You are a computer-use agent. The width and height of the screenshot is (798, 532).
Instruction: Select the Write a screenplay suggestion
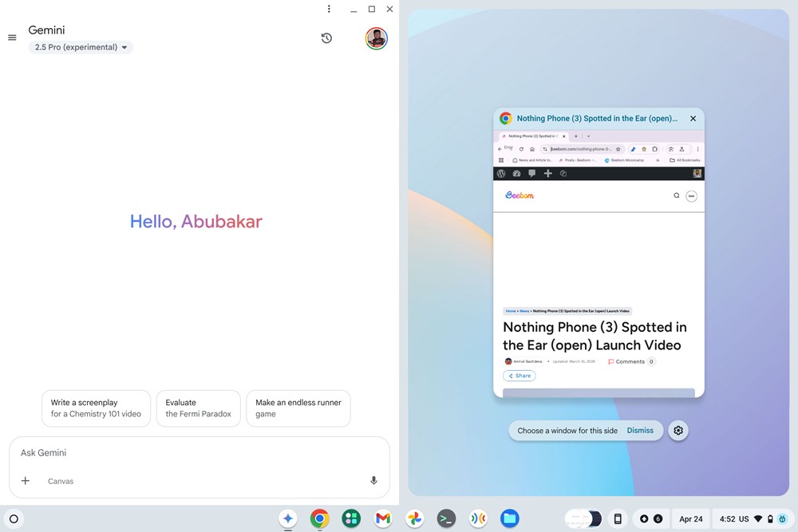(97, 408)
